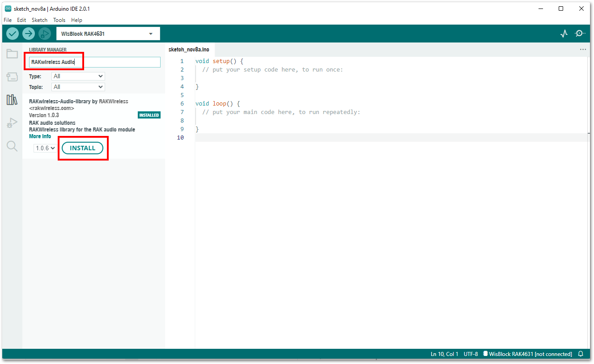Open the Search magnifier sidebar icon
This screenshot has height=364, width=594.
click(12, 146)
